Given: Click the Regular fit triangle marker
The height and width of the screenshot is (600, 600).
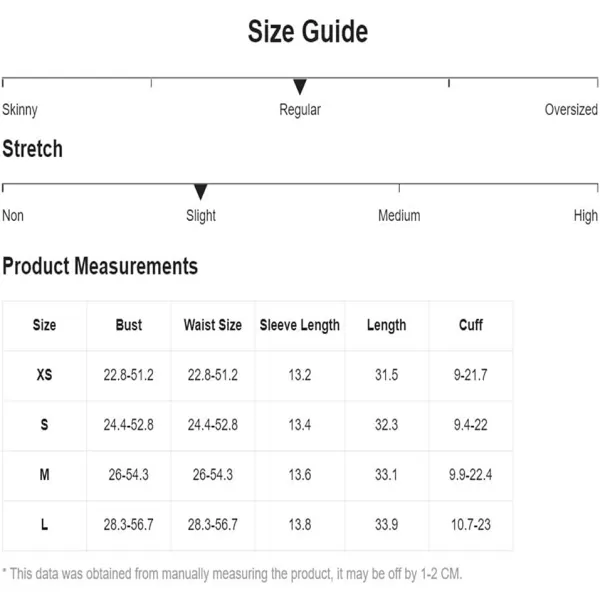Looking at the screenshot, I should (x=300, y=86).
